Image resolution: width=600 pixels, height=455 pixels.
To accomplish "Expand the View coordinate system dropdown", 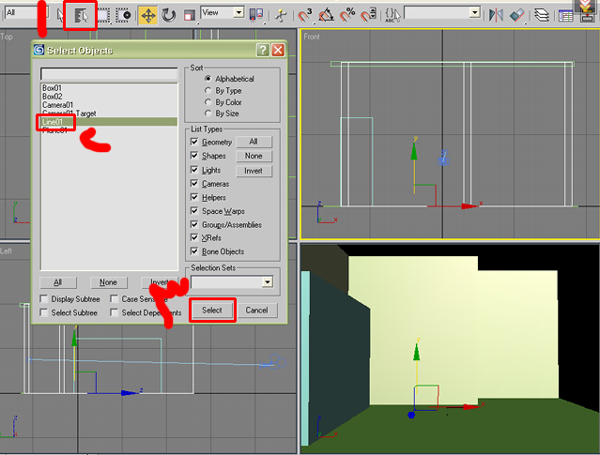I will [x=238, y=13].
